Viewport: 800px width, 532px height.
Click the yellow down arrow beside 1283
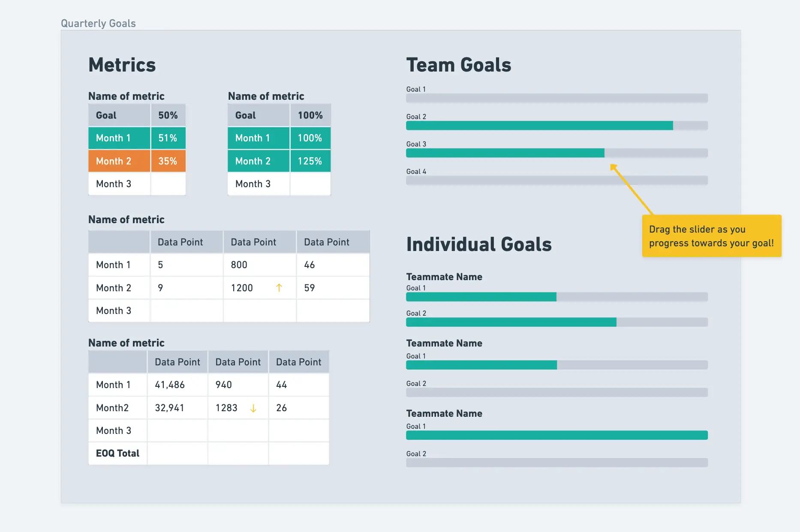coord(253,408)
